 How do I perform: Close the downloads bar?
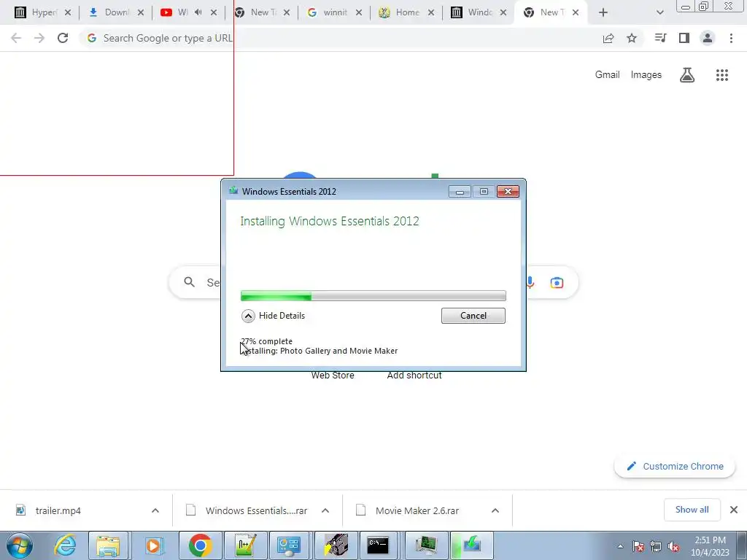(x=734, y=510)
